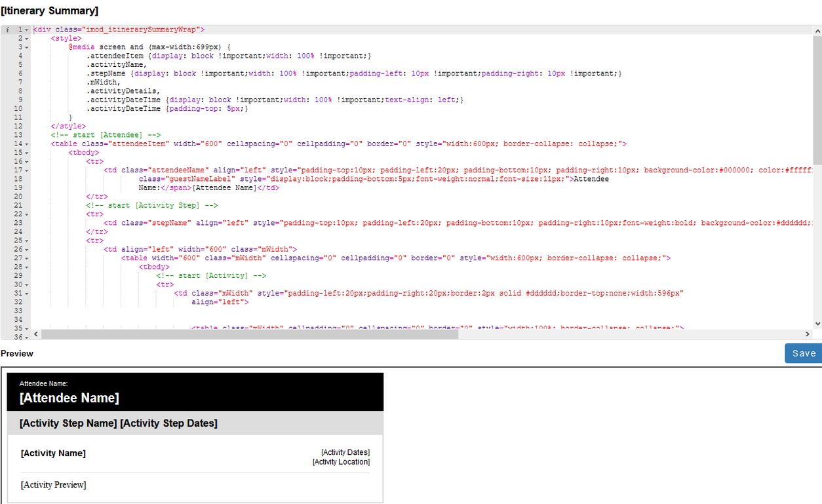
Task: Click line 14's fold icon for the attendeeItem table
Action: tap(26, 144)
